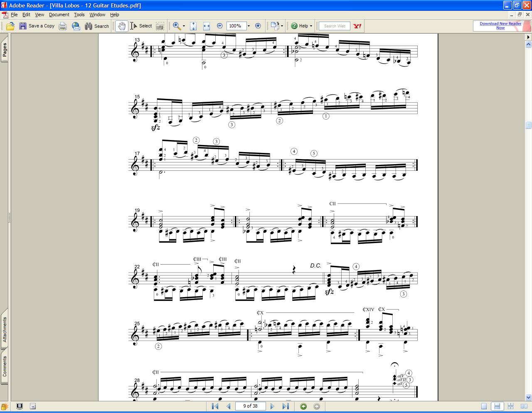This screenshot has height=413, width=532.
Task: Click the zoom in plus button
Action: click(258, 26)
